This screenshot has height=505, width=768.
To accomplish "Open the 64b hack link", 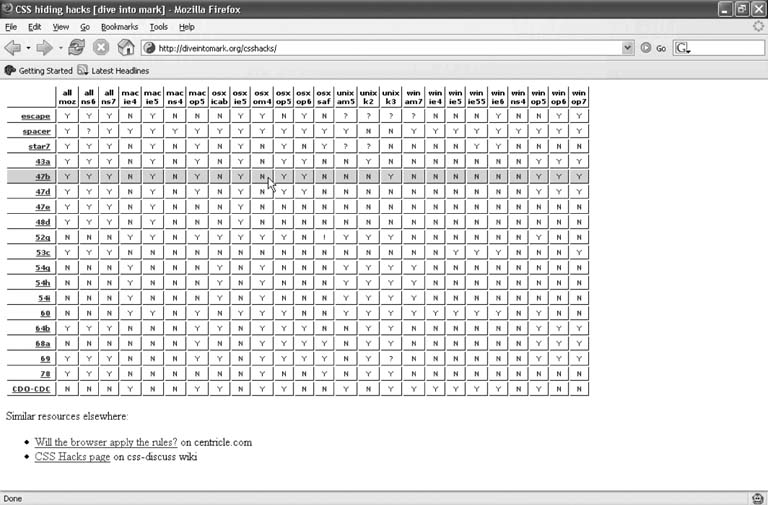I will pyautogui.click(x=43, y=329).
